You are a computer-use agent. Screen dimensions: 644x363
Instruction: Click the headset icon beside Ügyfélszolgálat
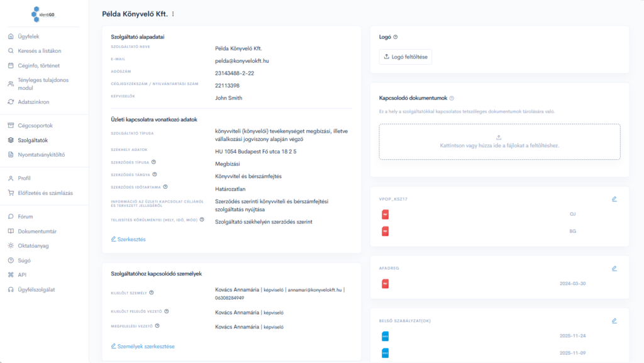pos(11,289)
